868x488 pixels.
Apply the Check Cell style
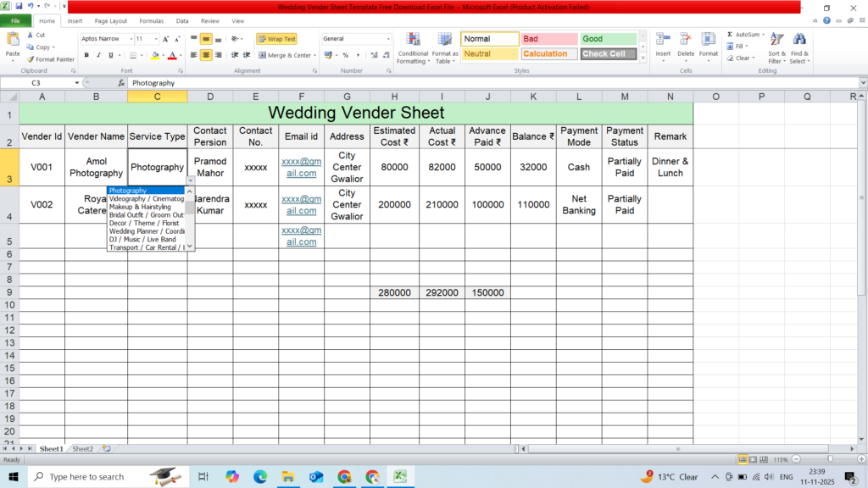[x=609, y=53]
